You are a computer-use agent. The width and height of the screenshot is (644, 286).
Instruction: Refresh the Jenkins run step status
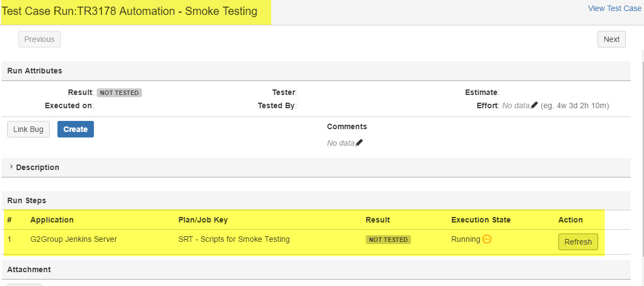(578, 242)
